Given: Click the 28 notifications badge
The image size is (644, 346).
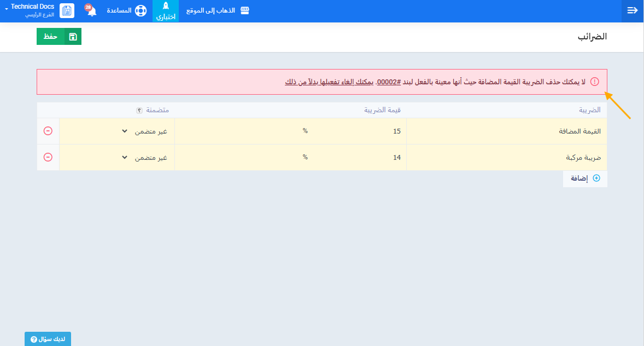Looking at the screenshot, I should pos(88,8).
